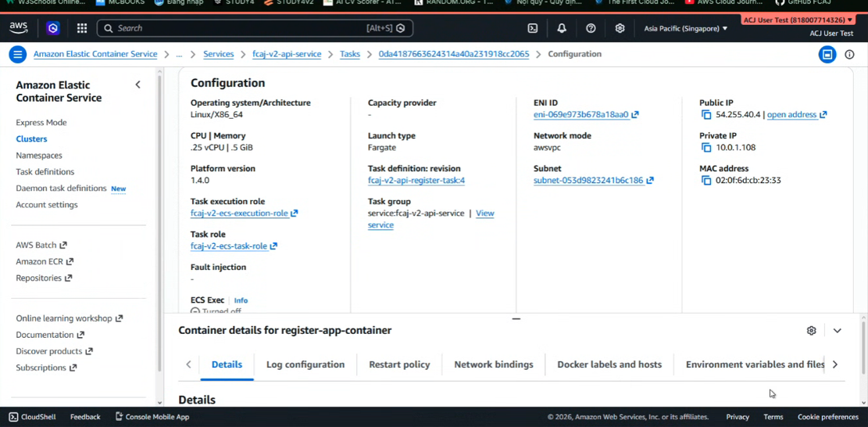Image resolution: width=868 pixels, height=427 pixels.
Task: Expand the collapsed breadcrumb ellipsis
Action: (x=179, y=54)
